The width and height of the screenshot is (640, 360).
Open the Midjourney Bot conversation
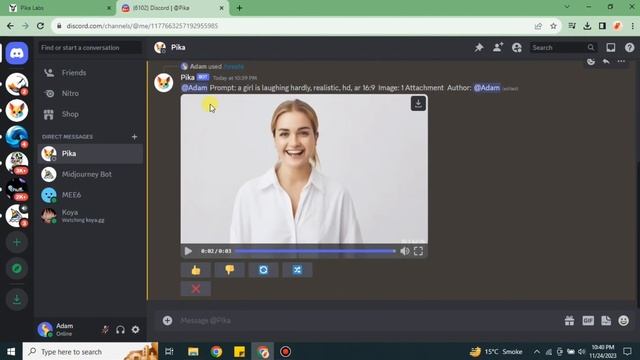click(x=90, y=174)
